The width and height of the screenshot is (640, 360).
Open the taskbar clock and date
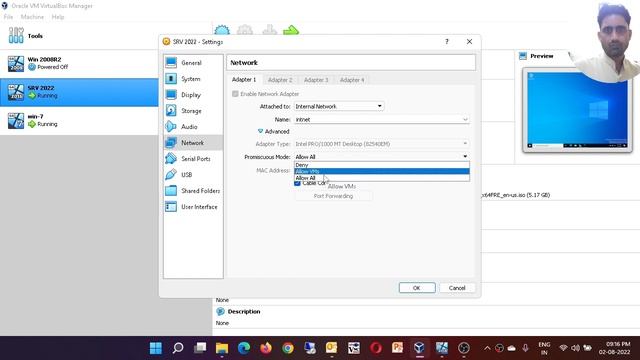616,348
